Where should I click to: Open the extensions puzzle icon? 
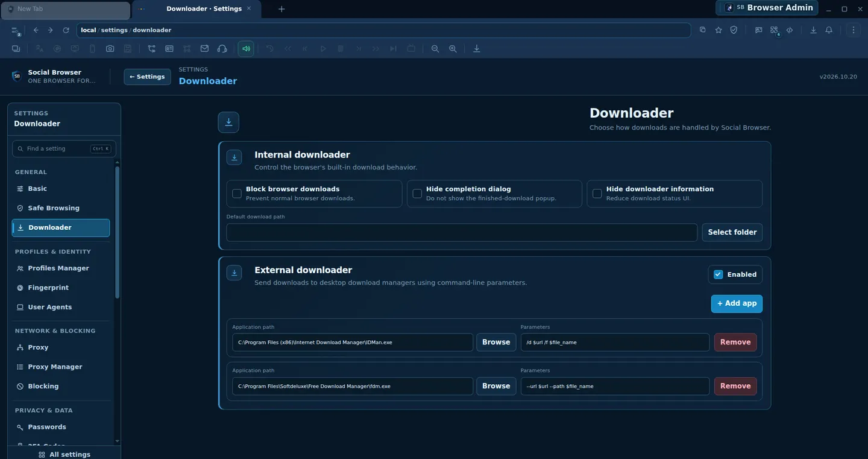click(x=774, y=30)
